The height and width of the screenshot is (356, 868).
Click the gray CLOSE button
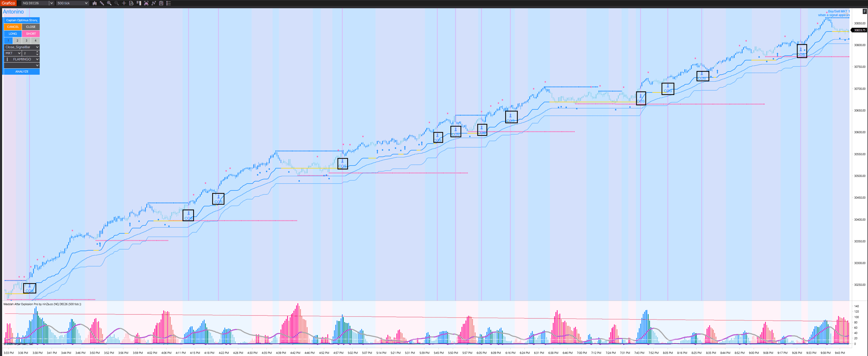pos(31,27)
